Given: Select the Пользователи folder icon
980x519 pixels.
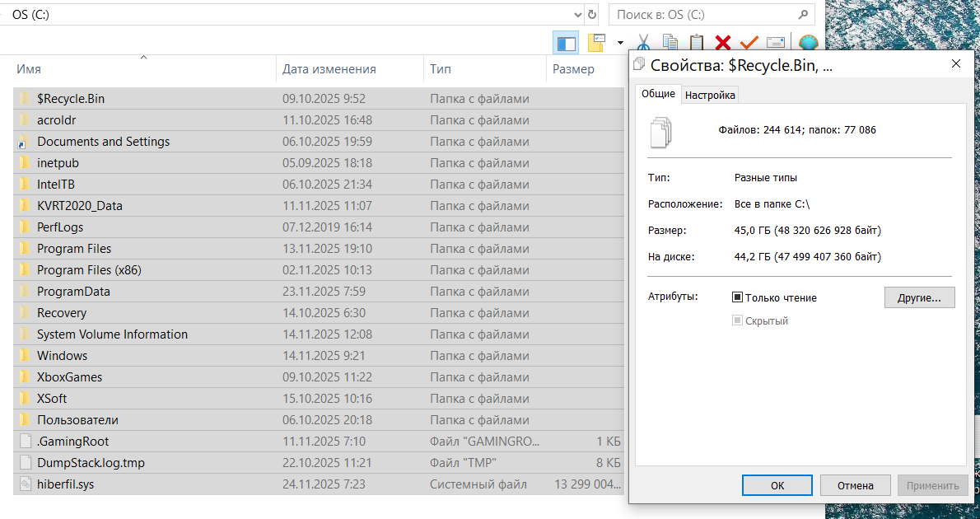Looking at the screenshot, I should click(x=25, y=419).
